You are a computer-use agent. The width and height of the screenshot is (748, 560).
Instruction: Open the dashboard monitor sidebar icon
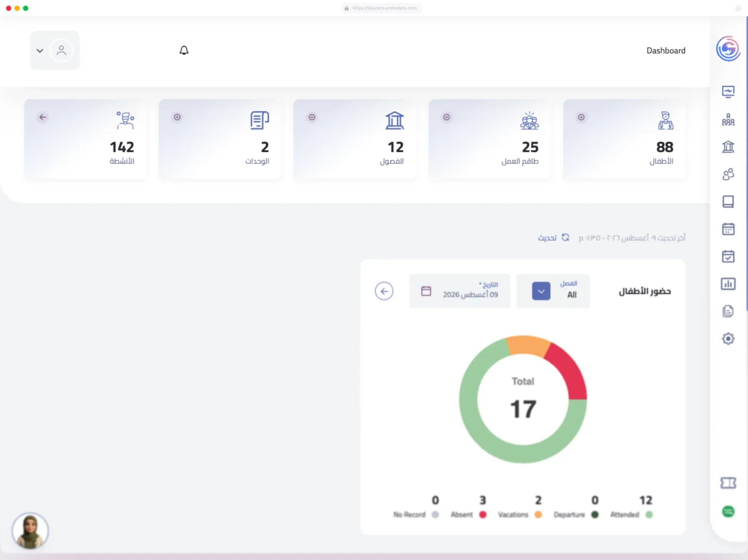coord(728,92)
